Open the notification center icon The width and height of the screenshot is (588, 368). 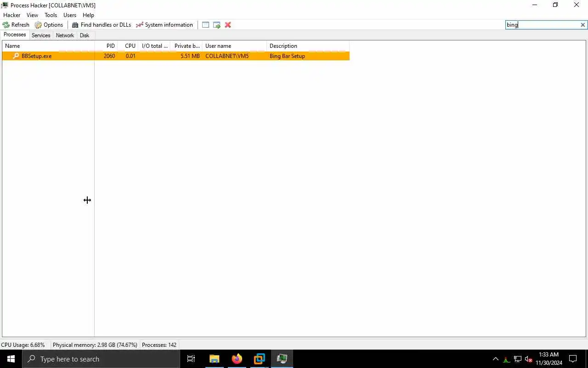[573, 359]
